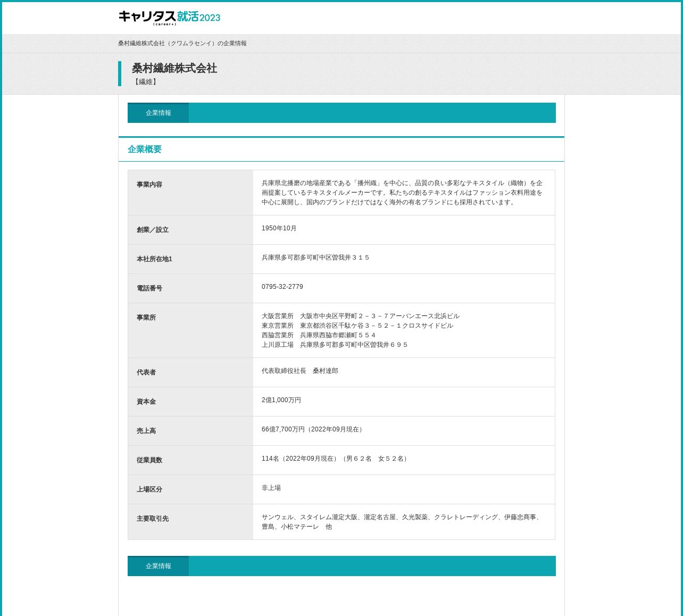Click the 代表者 row label
This screenshot has height=616, width=683.
coord(146,372)
